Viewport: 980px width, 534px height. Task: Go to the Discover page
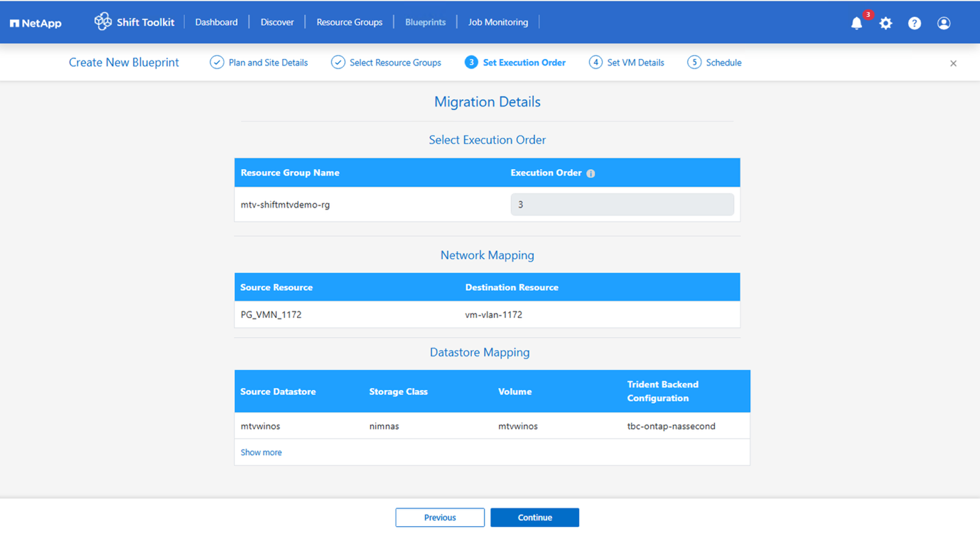(276, 22)
